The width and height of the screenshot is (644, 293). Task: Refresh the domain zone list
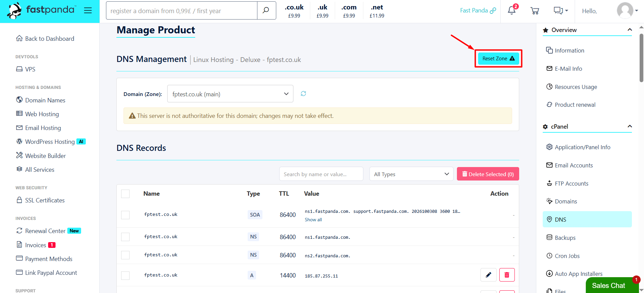click(303, 94)
